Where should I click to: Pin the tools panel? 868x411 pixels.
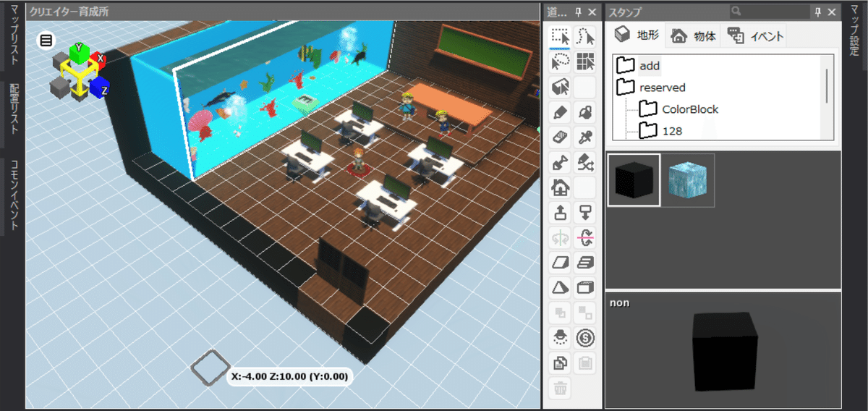pos(579,12)
